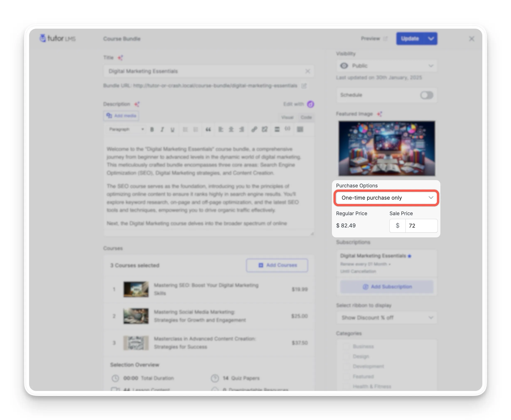This screenshot has height=420, width=511.
Task: Click the featured image thumbnail
Action: pyautogui.click(x=387, y=148)
